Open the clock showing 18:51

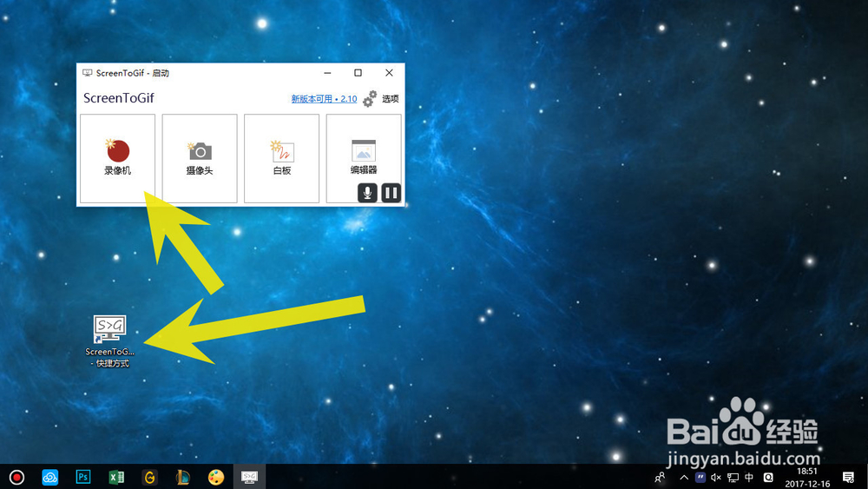[x=807, y=478]
